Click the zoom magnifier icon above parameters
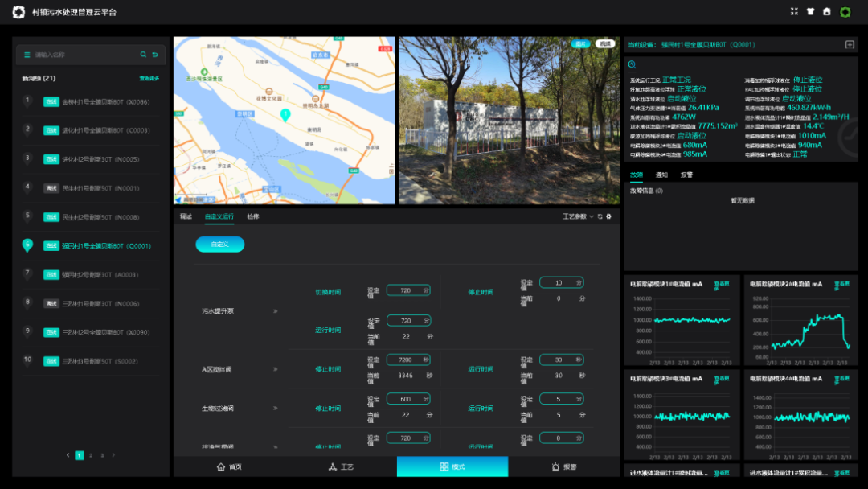868x489 pixels. (632, 64)
